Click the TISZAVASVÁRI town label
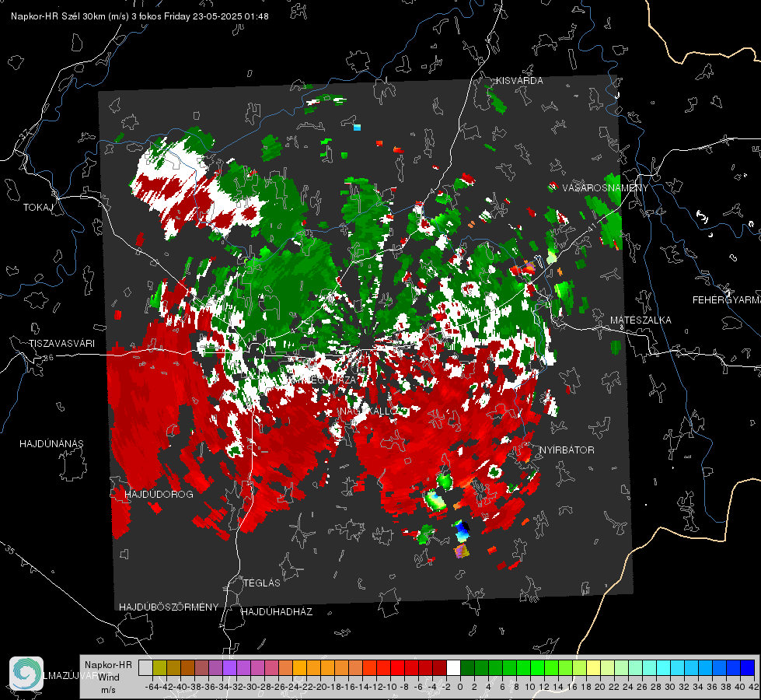The width and height of the screenshot is (761, 700). (61, 344)
